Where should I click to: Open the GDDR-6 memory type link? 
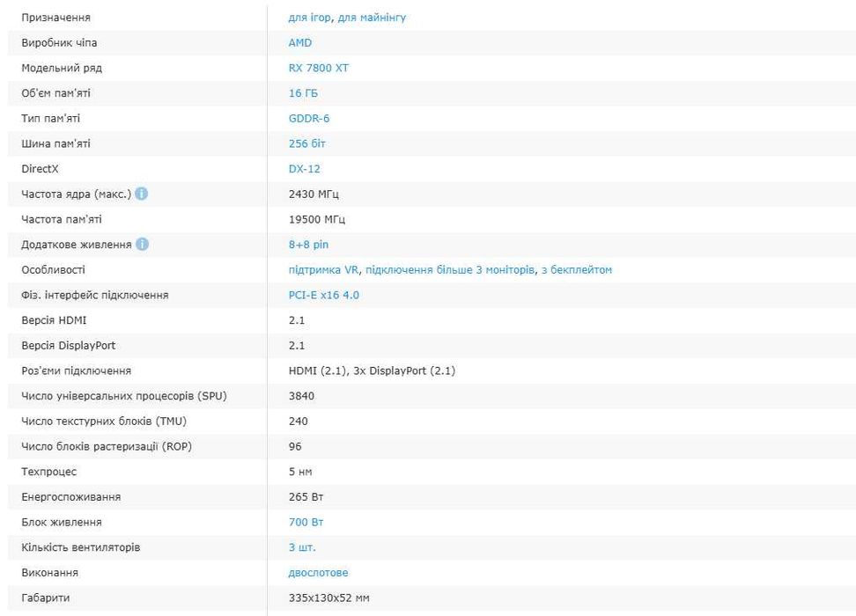[309, 119]
